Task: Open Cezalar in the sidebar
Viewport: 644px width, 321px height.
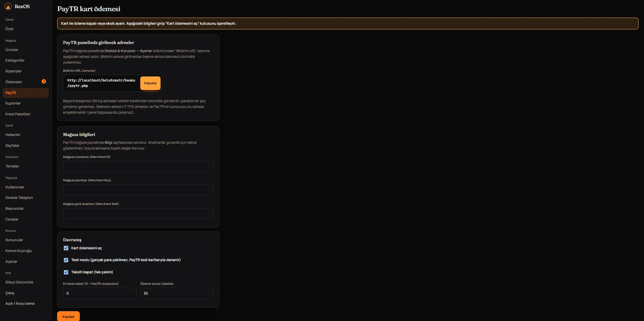Action: 26,219
